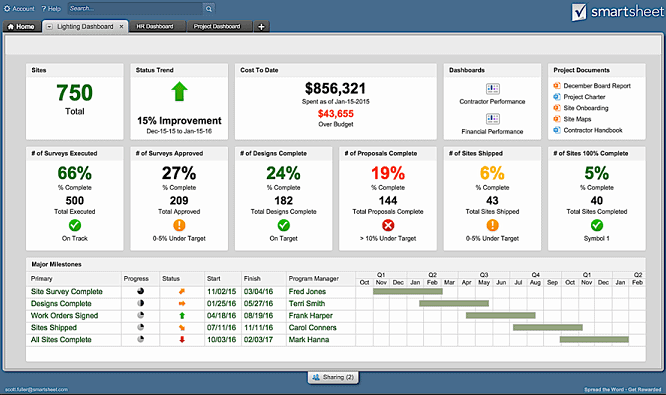Open the Sharing (2) button

pyautogui.click(x=333, y=377)
